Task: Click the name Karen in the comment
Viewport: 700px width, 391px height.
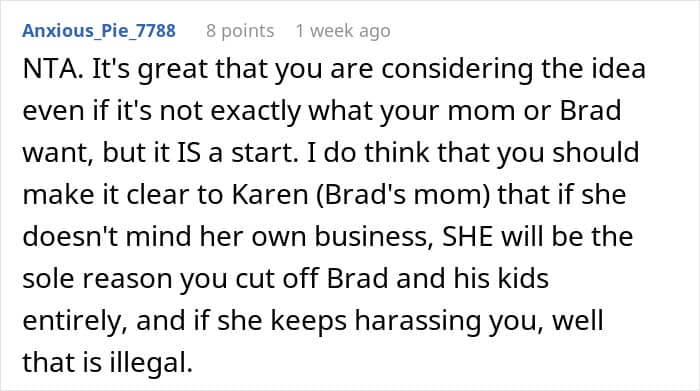Action: click(270, 195)
